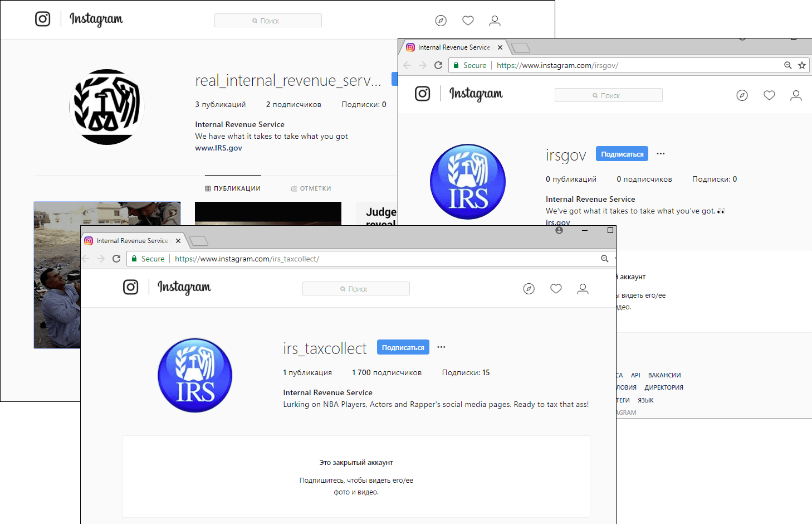The image size is (812, 524).
Task: Click Chrome user account icon in irs_taxcollect window
Action: pyautogui.click(x=559, y=230)
